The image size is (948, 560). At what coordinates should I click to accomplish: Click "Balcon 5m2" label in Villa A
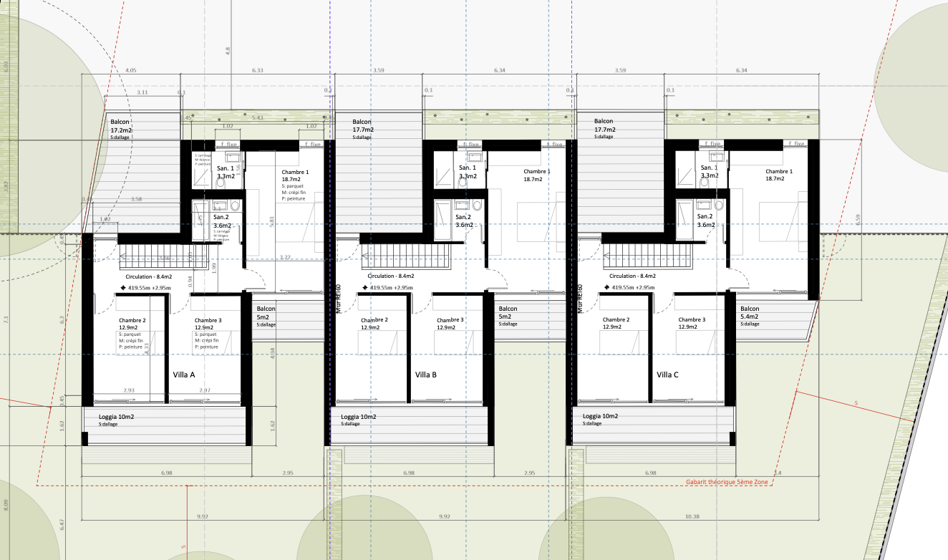coord(266,313)
